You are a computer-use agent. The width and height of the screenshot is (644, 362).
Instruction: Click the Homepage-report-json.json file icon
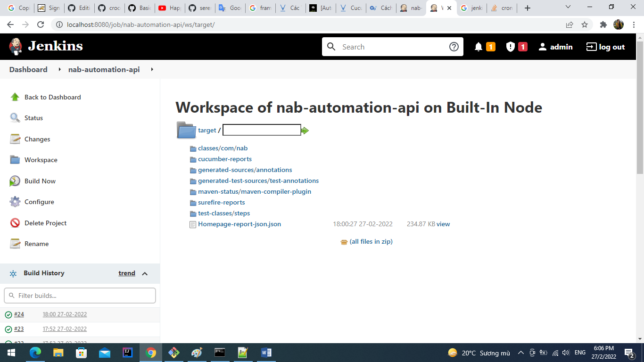click(x=193, y=224)
